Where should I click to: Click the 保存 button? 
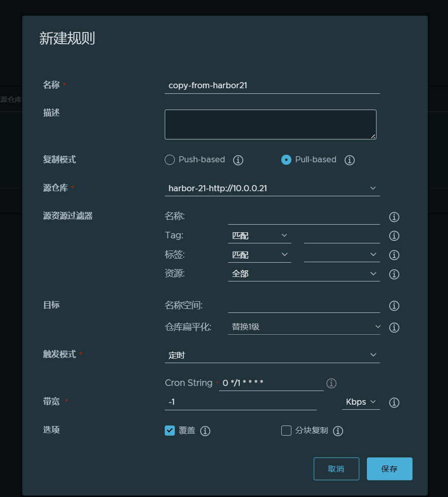click(x=389, y=469)
